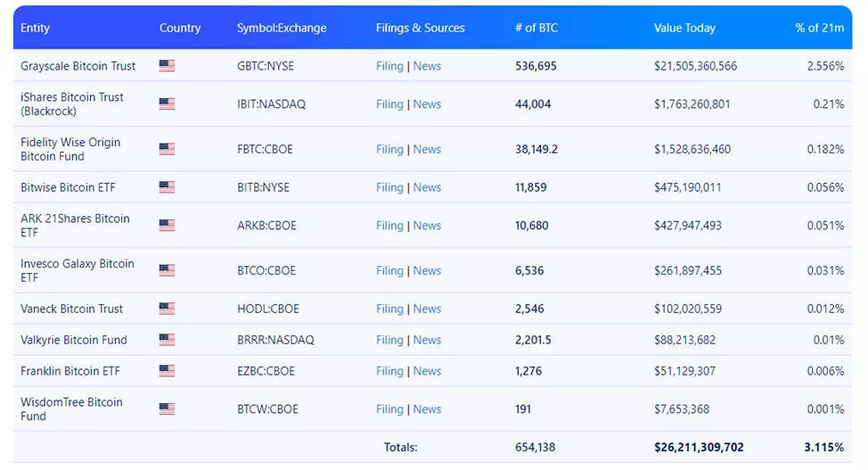Click the flag icon for ARK 21Shares Bitcoin ETF

(167, 226)
